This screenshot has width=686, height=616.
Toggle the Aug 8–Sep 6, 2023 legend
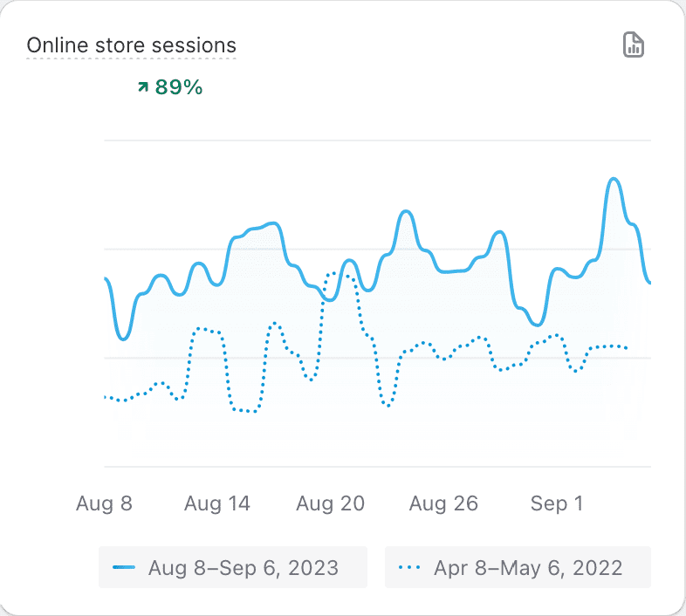(232, 568)
